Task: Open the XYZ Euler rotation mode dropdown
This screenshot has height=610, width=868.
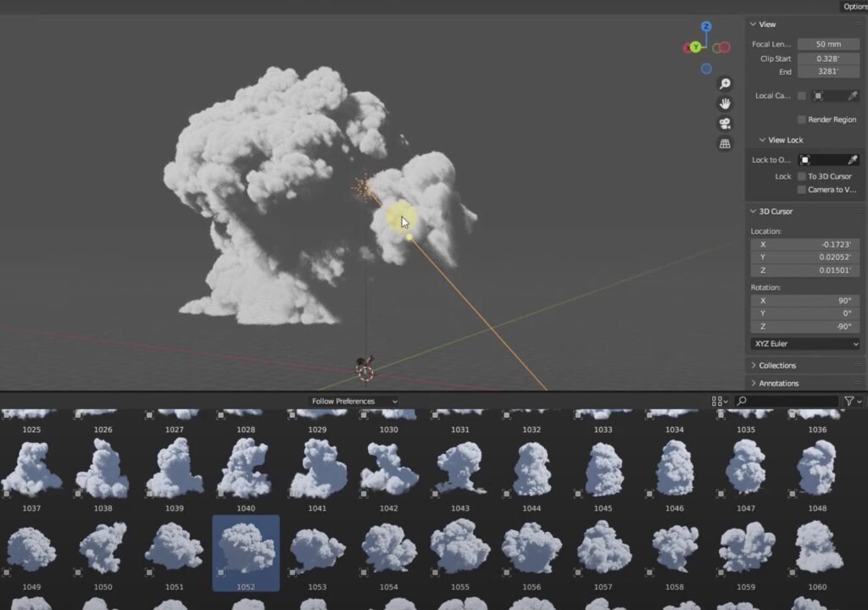Action: (x=805, y=344)
